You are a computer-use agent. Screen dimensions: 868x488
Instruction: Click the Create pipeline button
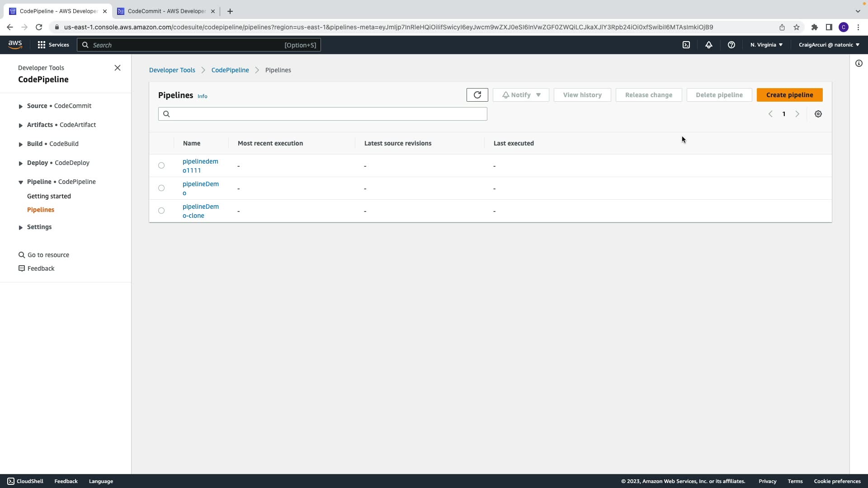789,95
